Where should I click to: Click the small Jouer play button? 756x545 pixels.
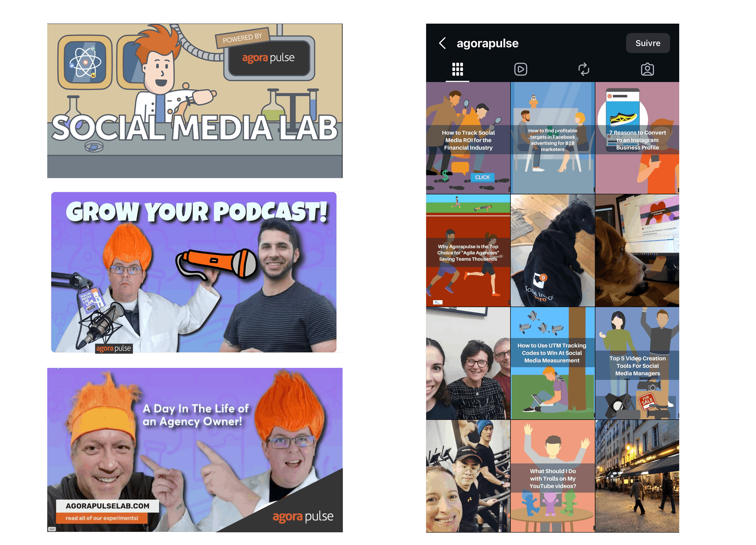(52, 529)
